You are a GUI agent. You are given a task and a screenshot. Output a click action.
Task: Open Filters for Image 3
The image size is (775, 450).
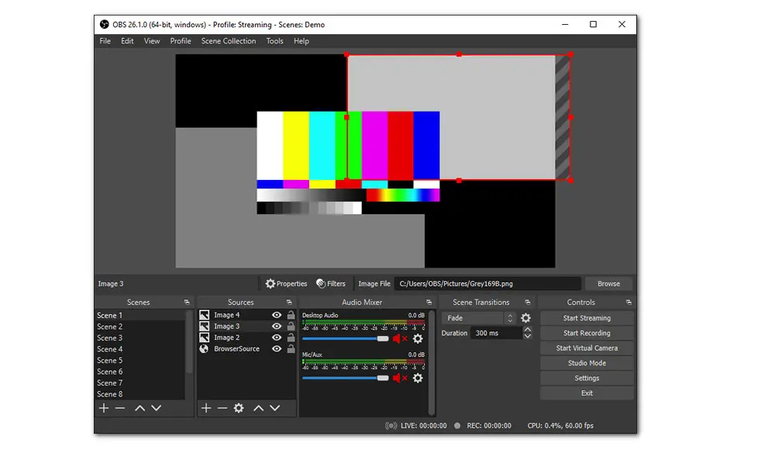coord(331,283)
